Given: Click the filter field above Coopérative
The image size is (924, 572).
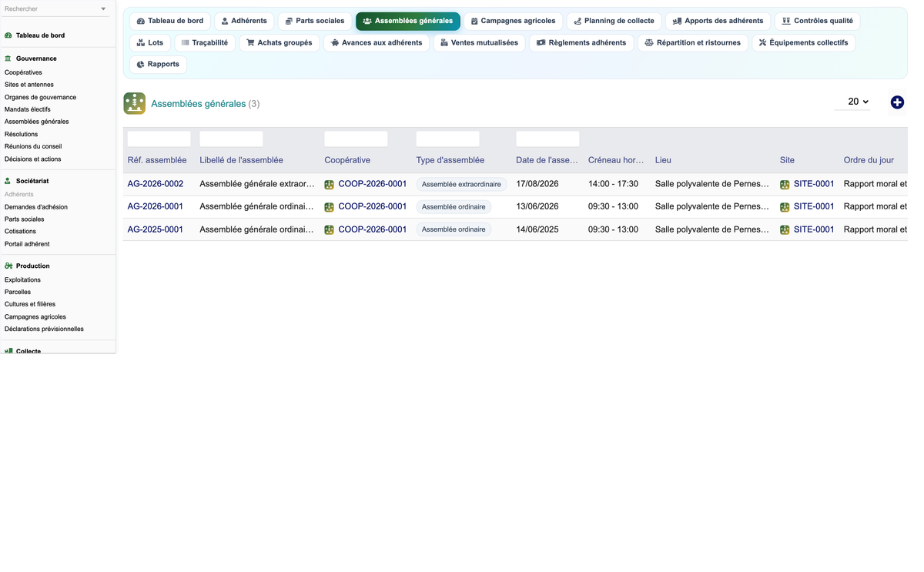Looking at the screenshot, I should pos(356,139).
